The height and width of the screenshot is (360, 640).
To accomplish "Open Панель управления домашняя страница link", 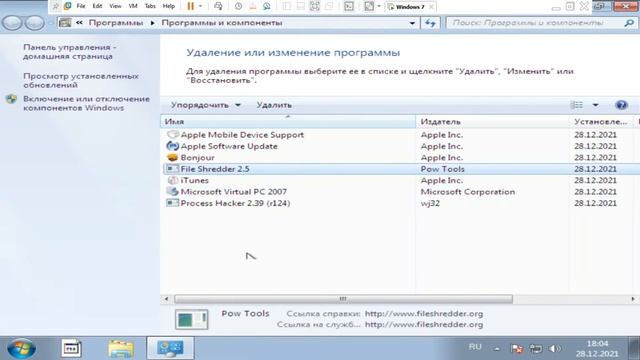I will (69, 52).
